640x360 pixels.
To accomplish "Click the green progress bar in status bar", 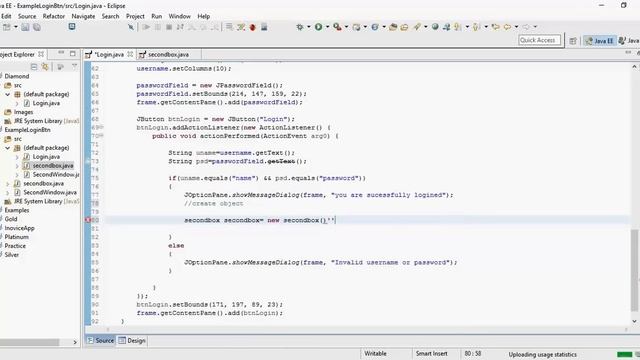I will (x=624, y=354).
